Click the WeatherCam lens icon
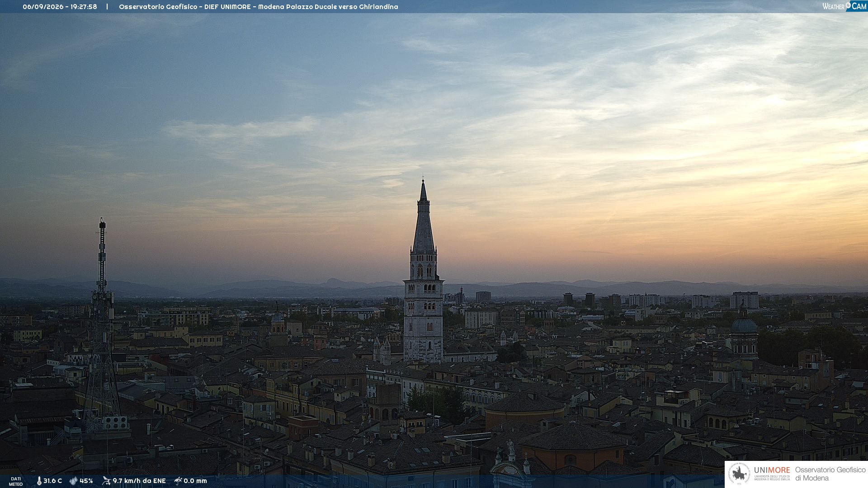Image resolution: width=868 pixels, height=488 pixels. [848, 5]
